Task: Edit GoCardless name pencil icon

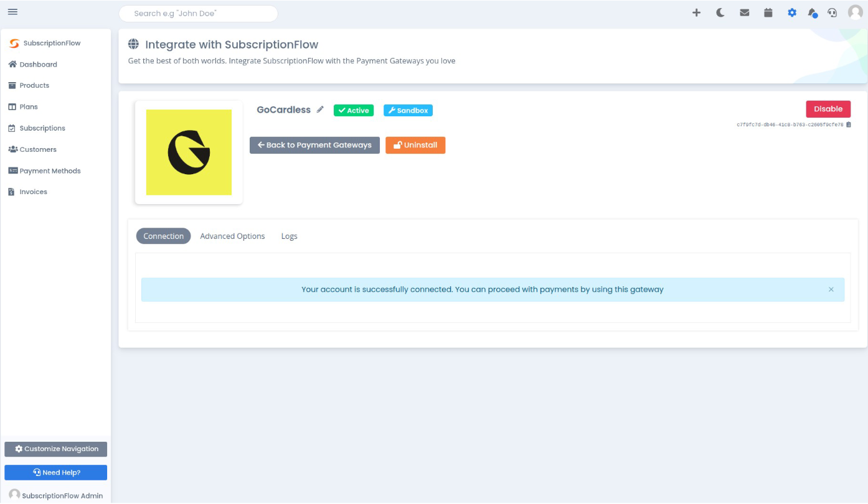Action: click(320, 110)
